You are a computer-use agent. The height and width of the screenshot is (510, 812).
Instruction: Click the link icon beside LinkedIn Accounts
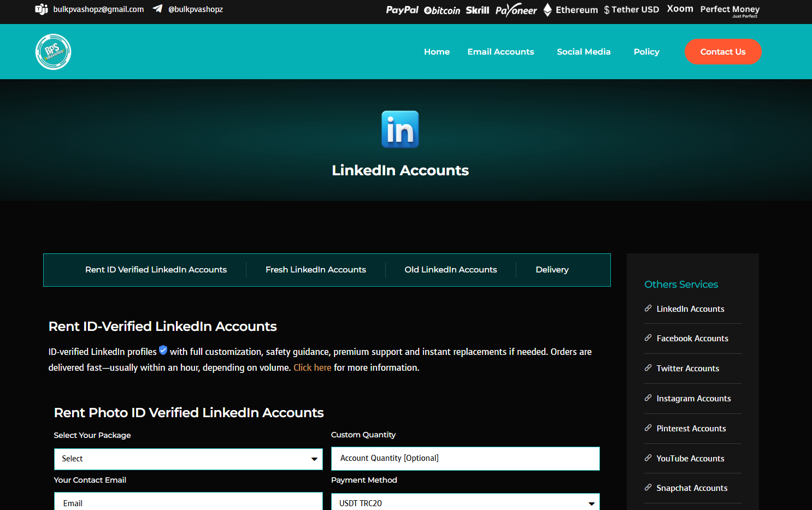(648, 309)
